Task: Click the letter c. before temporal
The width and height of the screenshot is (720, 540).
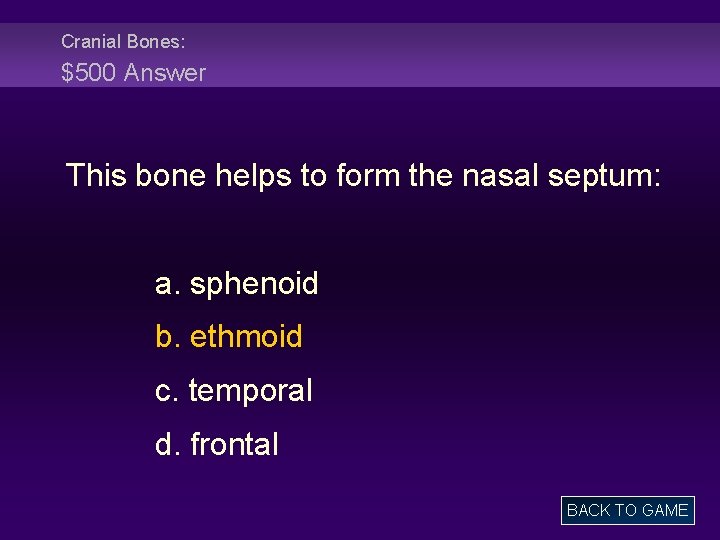Action: [x=167, y=392]
